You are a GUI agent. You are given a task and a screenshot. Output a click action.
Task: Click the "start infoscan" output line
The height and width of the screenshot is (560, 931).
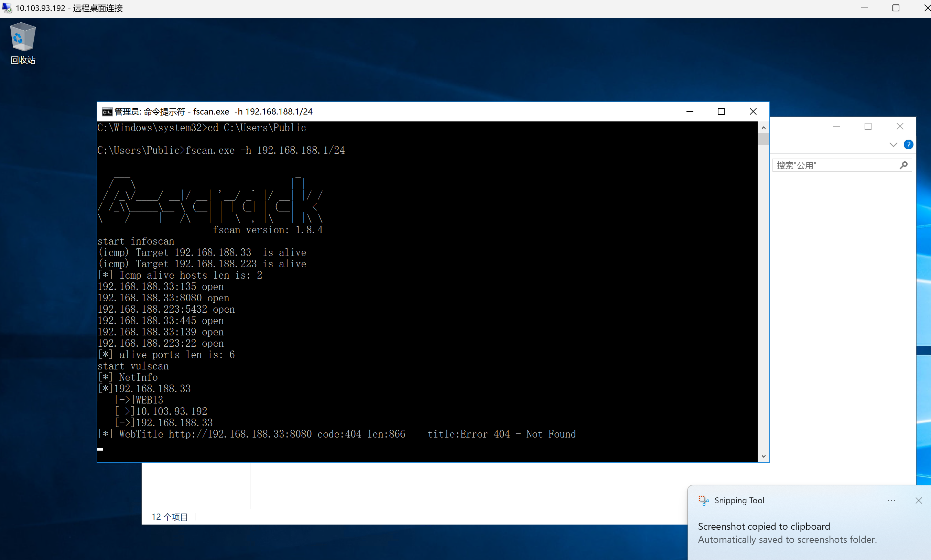pyautogui.click(x=136, y=241)
